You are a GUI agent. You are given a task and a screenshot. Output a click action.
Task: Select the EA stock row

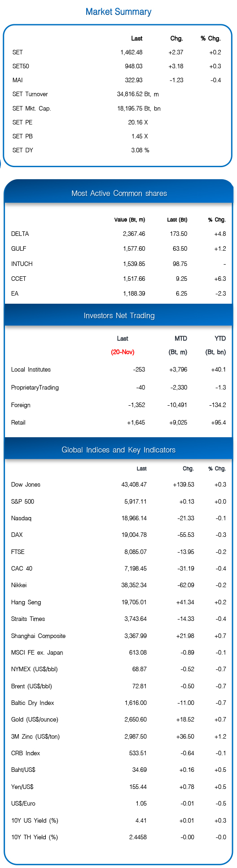(x=118, y=293)
